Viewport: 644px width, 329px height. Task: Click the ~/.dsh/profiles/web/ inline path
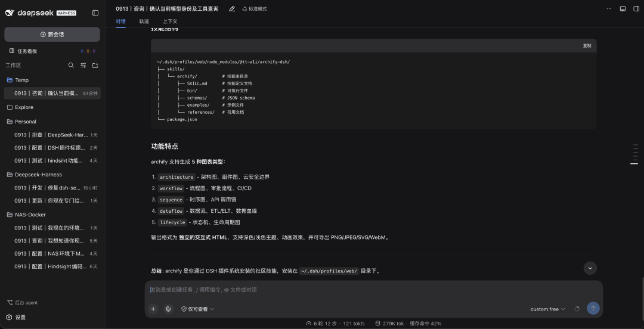(329, 271)
